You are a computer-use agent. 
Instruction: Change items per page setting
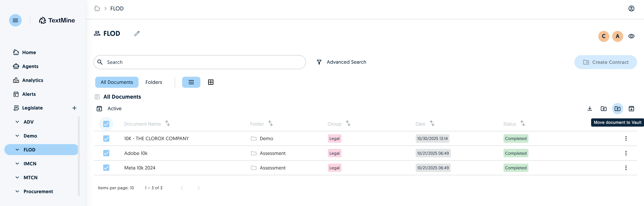(x=116, y=188)
